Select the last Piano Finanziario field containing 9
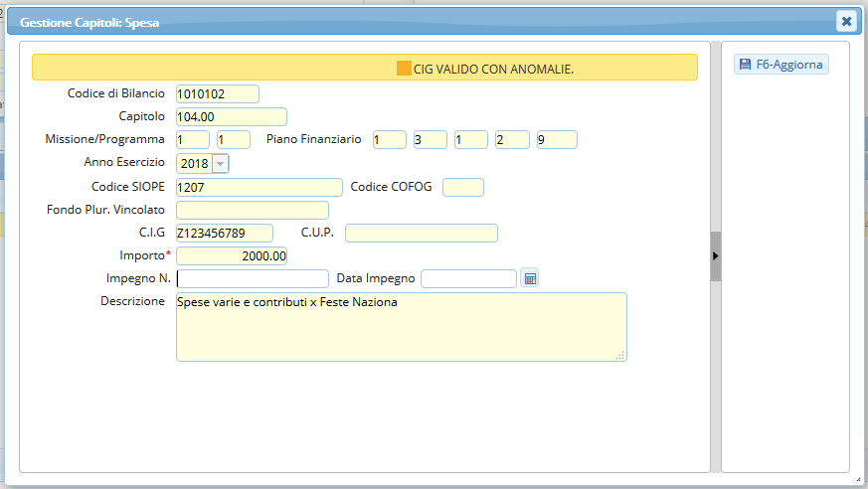This screenshot has height=489, width=868. 556,140
